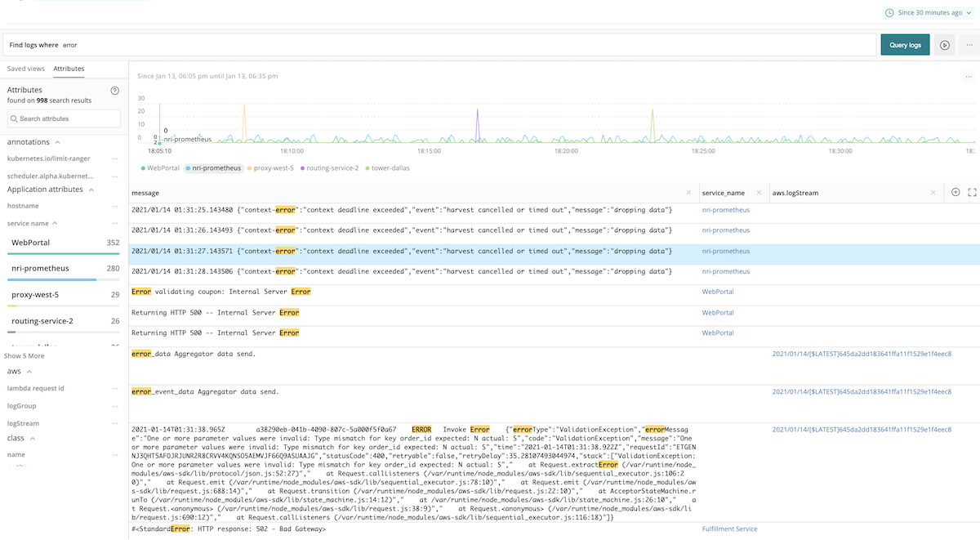Select the Attributes tab
This screenshot has width=980, height=540.
tap(69, 69)
